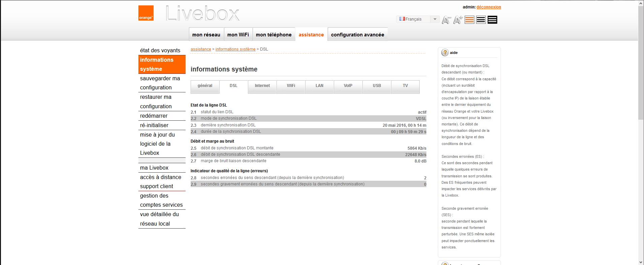Viewport: 644px width, 265px height.
Task: Select the high-contrast bold-lines icon
Action: [x=492, y=20]
